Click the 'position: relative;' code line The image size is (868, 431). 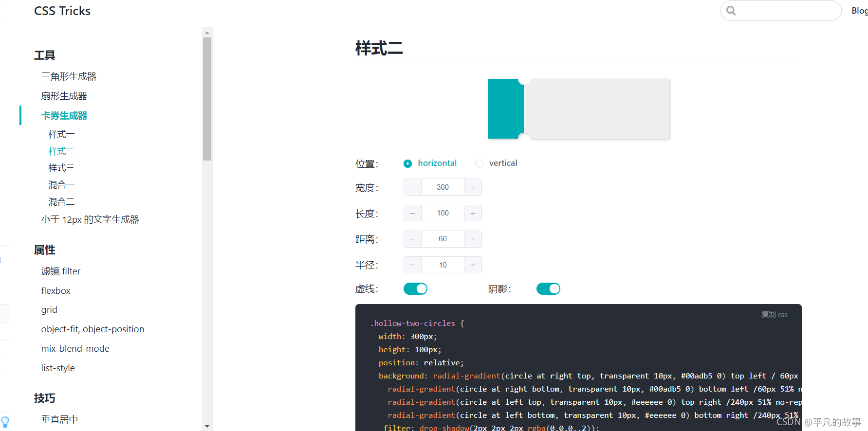point(422,363)
